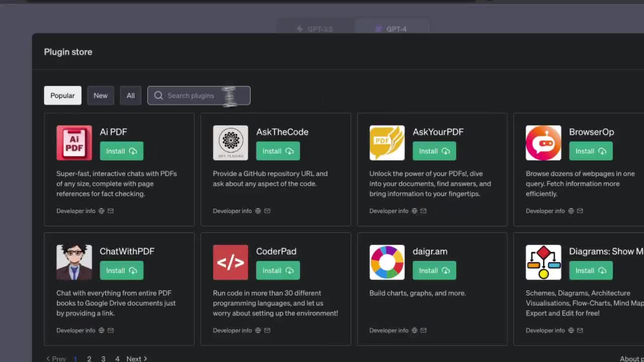Switch to the GPT-3.5 tab

pos(315,29)
